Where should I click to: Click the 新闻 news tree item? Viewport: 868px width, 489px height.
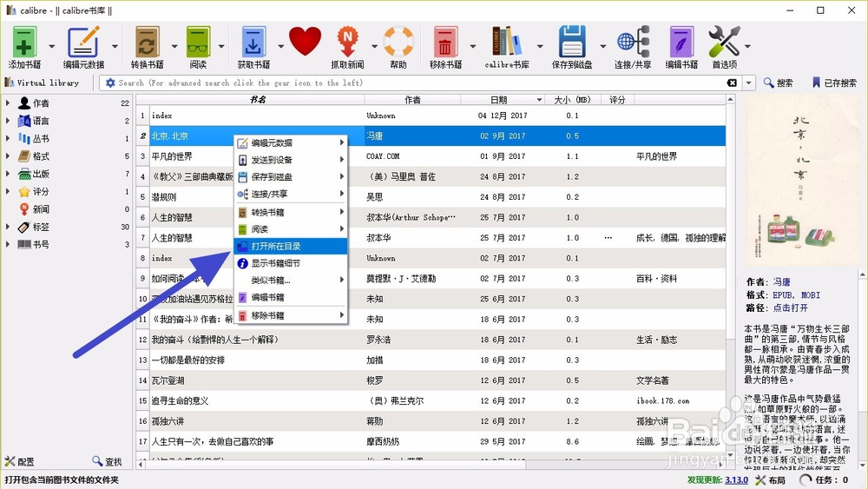[x=41, y=208]
